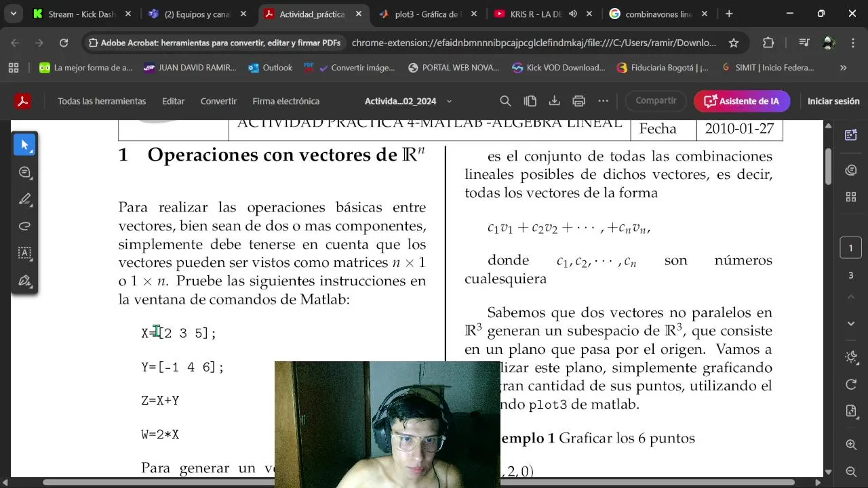
Task: Open Kick VOD Download bookmark
Action: tap(559, 68)
